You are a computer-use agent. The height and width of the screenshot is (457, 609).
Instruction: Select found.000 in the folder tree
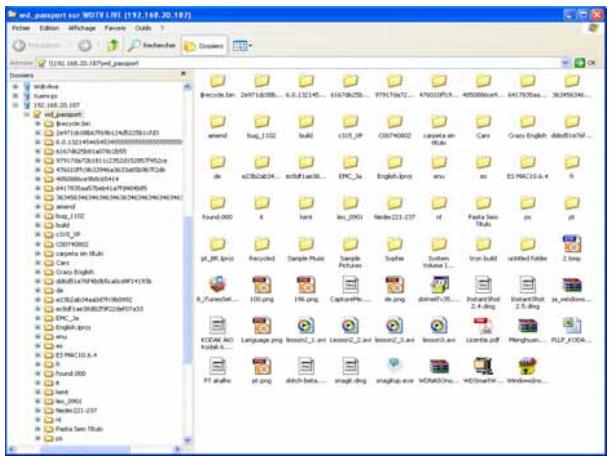click(71, 374)
